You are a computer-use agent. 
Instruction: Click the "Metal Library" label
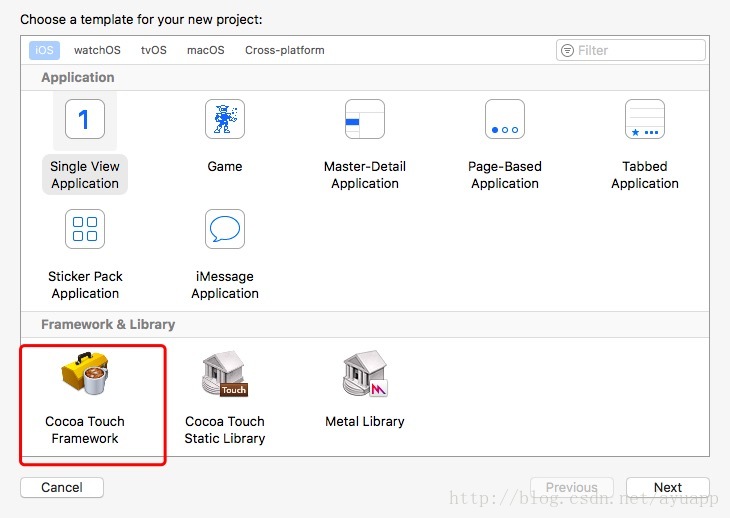pyautogui.click(x=365, y=421)
